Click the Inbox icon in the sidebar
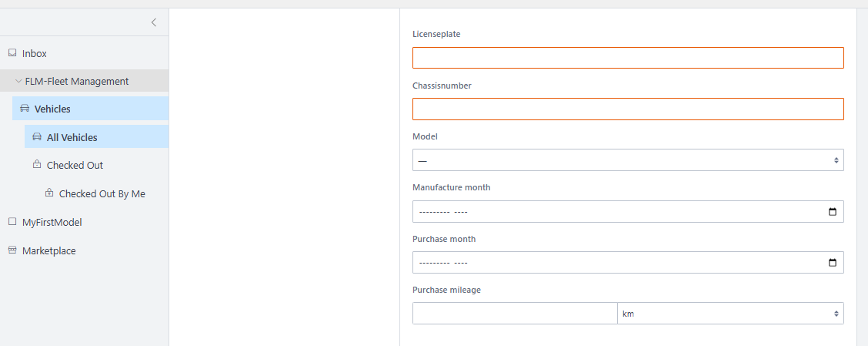Viewport: 868px width, 346px height. [x=12, y=53]
